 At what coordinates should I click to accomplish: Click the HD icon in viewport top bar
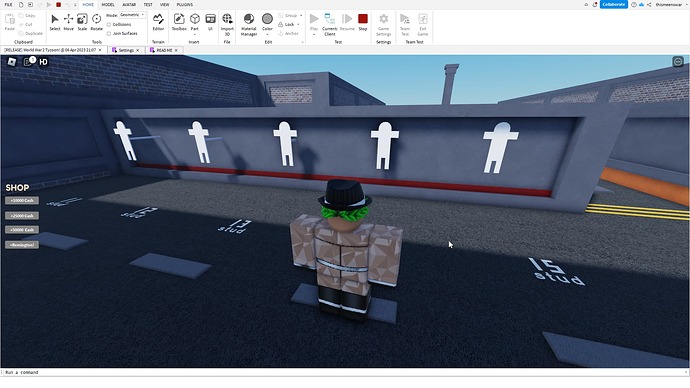pos(43,62)
